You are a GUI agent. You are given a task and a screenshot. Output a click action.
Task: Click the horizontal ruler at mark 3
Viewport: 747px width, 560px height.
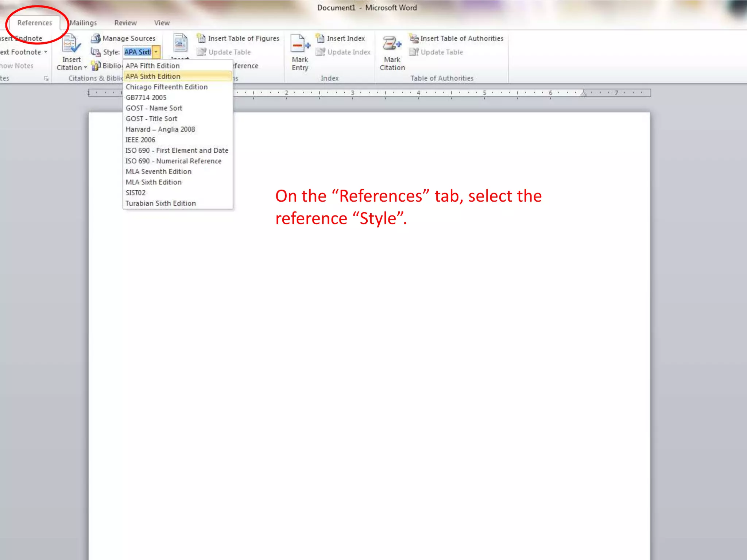click(352, 93)
